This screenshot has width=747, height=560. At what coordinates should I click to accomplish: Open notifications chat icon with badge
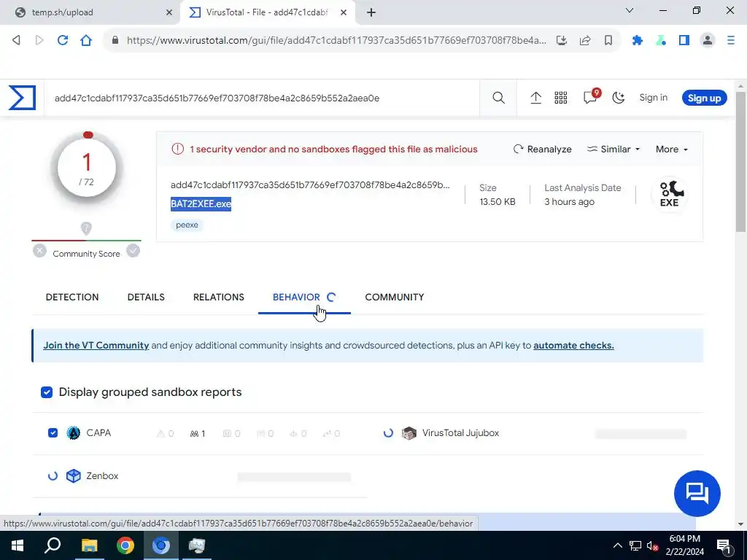591,97
